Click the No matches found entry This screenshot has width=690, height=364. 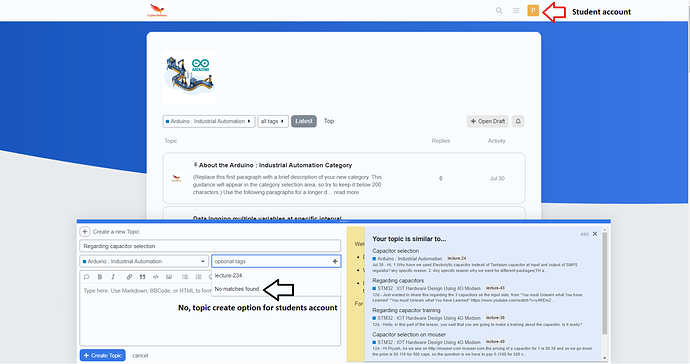(x=237, y=289)
